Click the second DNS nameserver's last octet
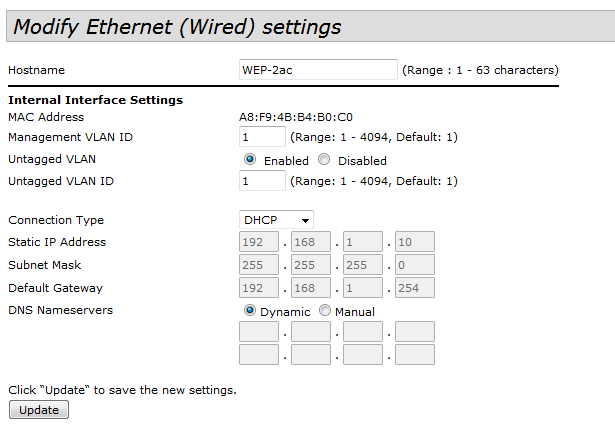This screenshot has width=615, height=426. pyautogui.click(x=415, y=355)
